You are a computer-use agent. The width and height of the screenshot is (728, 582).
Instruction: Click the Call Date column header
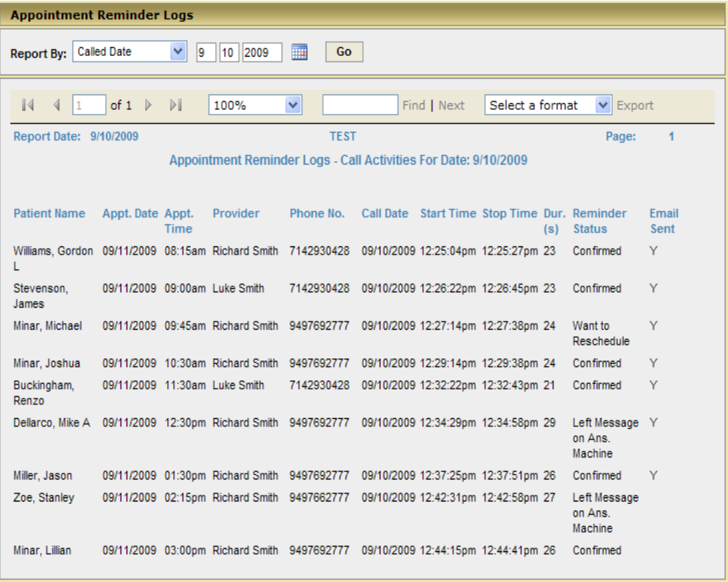(x=385, y=214)
